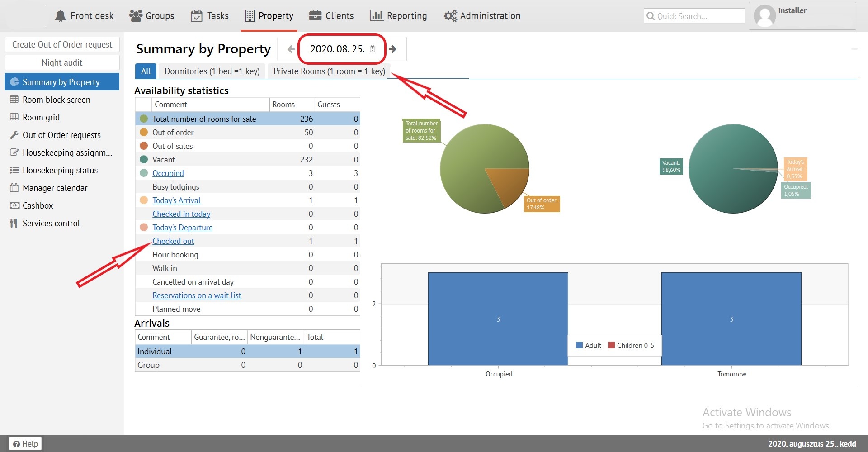Open the Checked out link
Viewport: 868px width, 452px height.
173,241
